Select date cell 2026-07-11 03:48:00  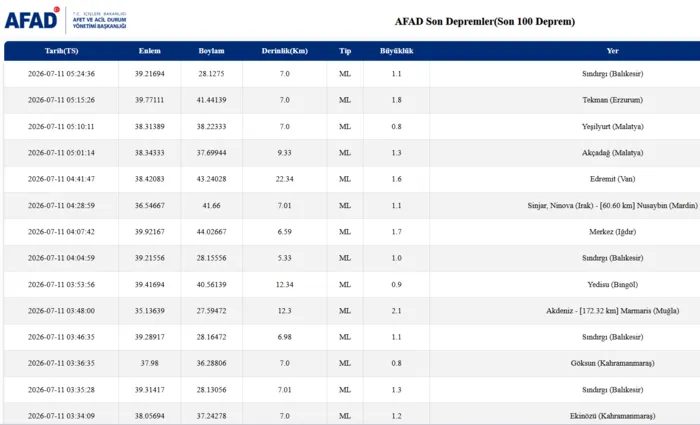coord(61,311)
